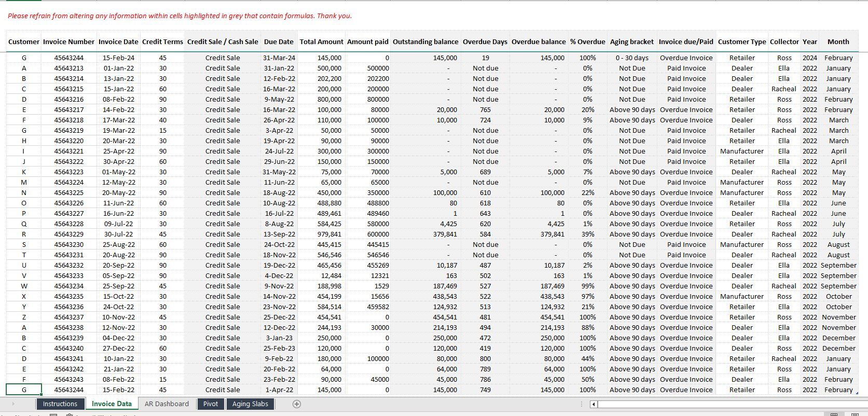Select outstanding balance 4,425
The height and width of the screenshot is (416, 868).
[x=426, y=224]
